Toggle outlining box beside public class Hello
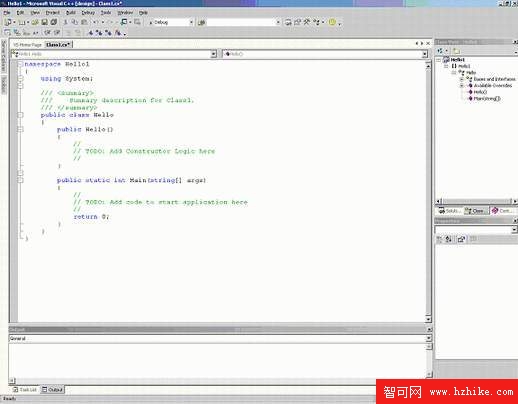The height and width of the screenshot is (404, 518). [20, 115]
